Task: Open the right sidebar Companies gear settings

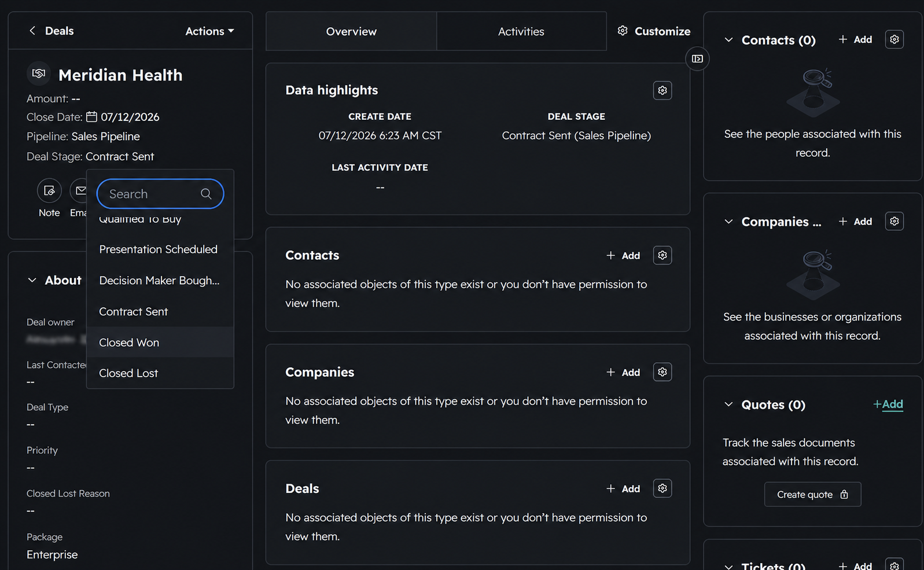Action: click(894, 221)
